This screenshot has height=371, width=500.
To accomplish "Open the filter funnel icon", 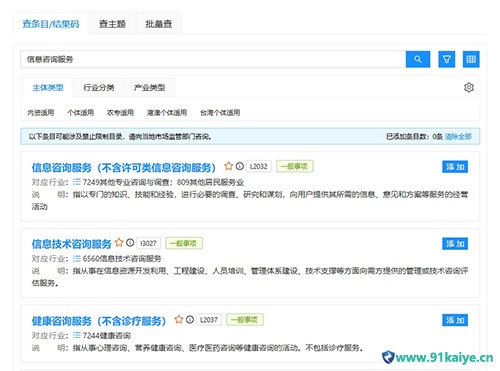I will tap(447, 59).
